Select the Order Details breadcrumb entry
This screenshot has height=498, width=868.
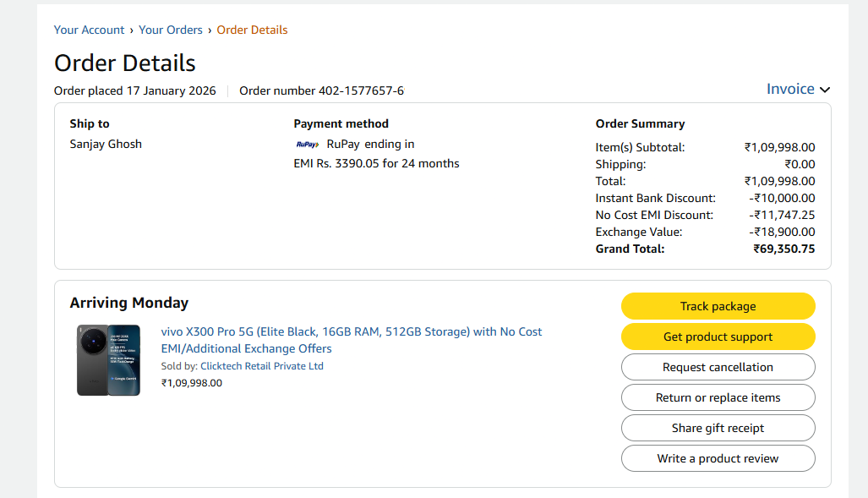pyautogui.click(x=252, y=30)
